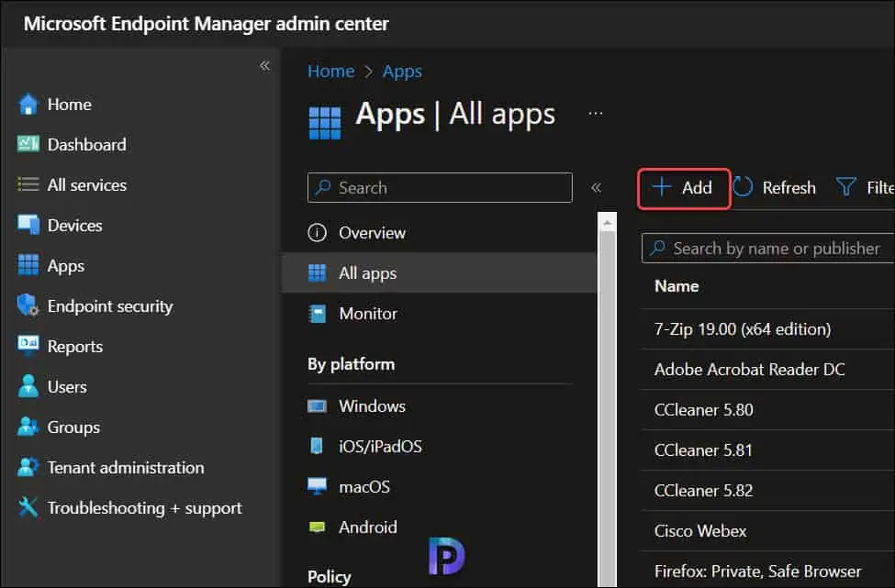Click the Refresh circular arrow icon
The image size is (895, 588).
(x=743, y=187)
